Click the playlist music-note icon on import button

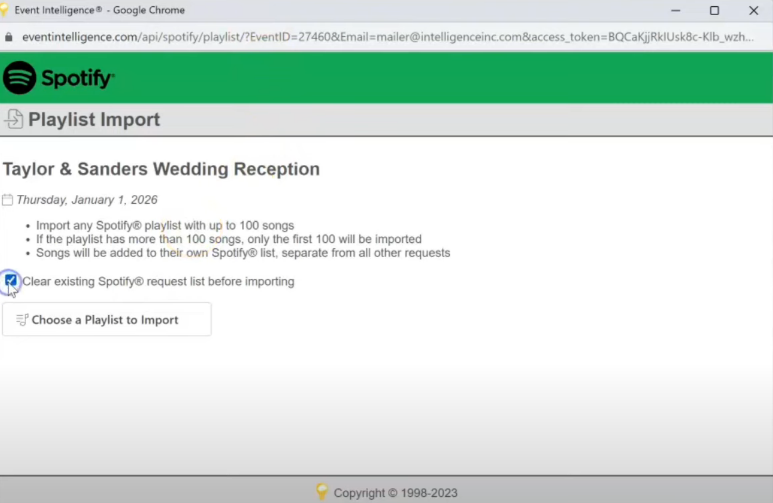pyautogui.click(x=22, y=320)
